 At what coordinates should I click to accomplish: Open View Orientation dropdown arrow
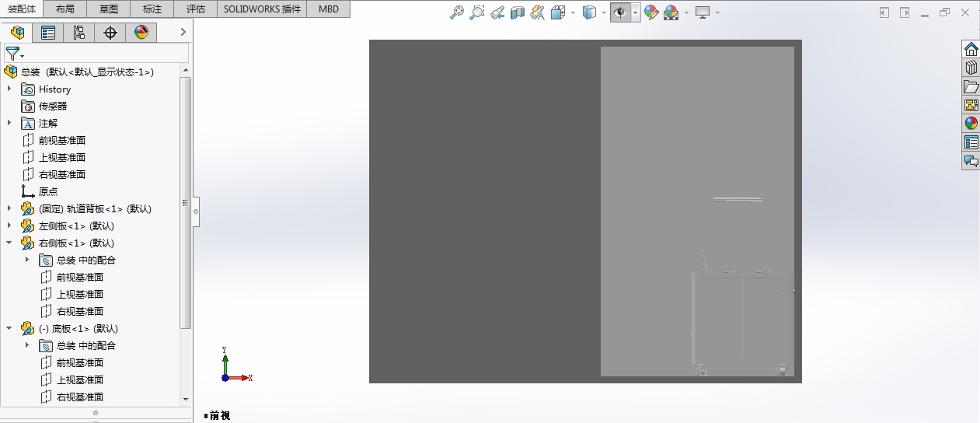573,13
